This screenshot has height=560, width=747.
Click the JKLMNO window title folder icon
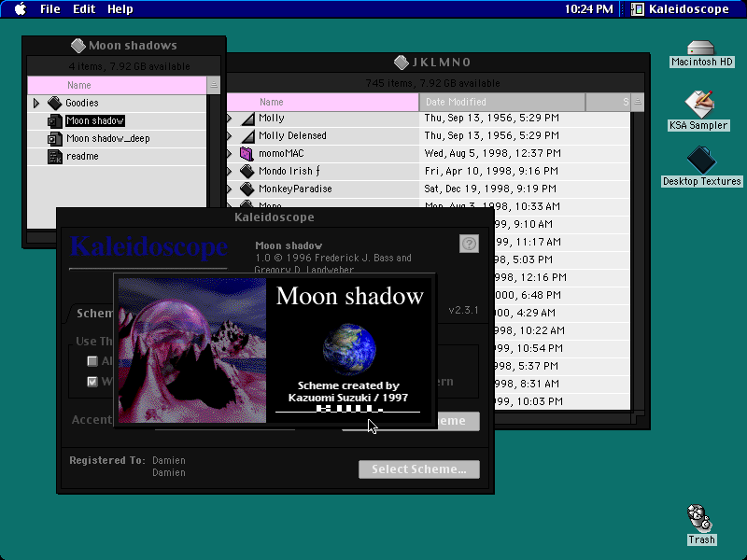click(402, 62)
